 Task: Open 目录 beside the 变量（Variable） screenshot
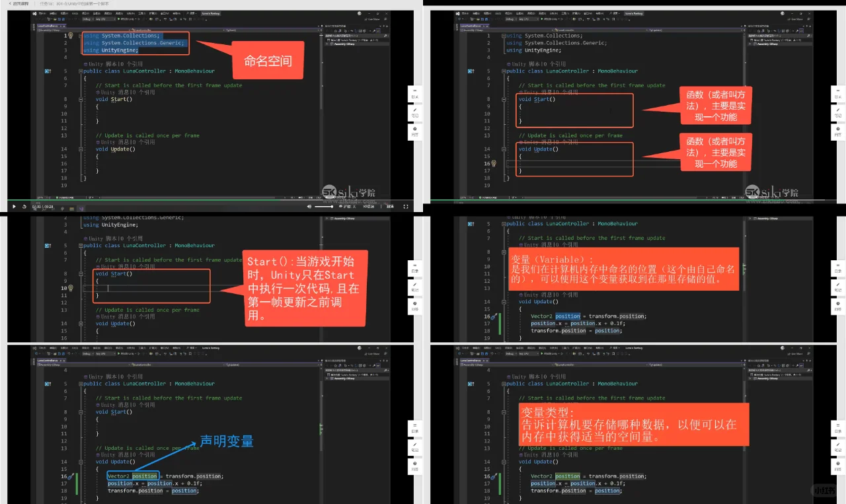coord(837,268)
